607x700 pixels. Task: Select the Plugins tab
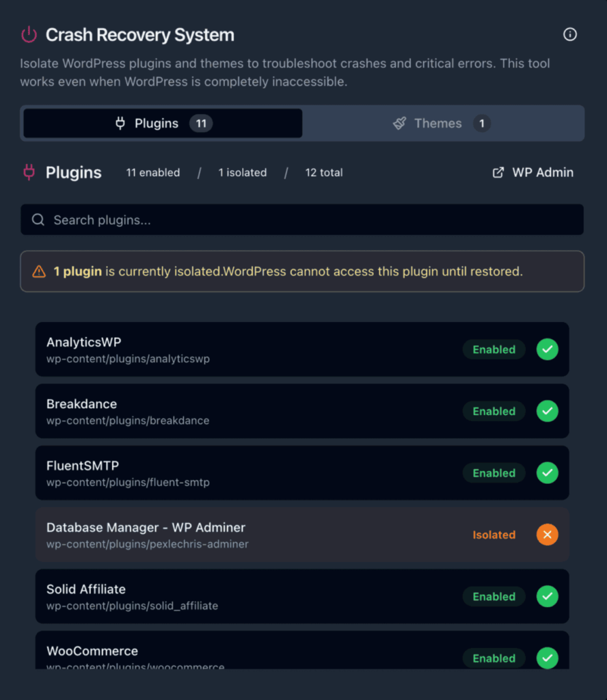coord(162,123)
